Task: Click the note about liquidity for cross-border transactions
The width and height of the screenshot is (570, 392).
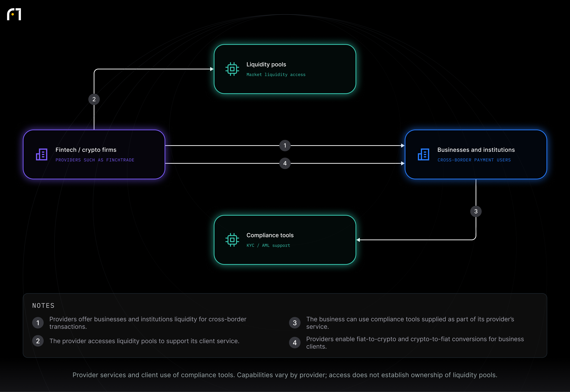Action: 148,323
